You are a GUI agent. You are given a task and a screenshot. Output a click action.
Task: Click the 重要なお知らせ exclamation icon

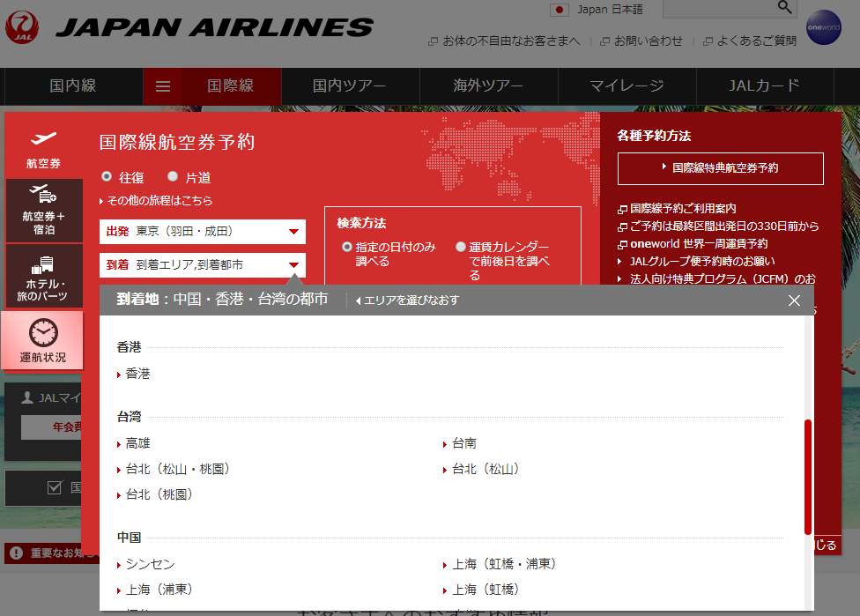[x=17, y=553]
